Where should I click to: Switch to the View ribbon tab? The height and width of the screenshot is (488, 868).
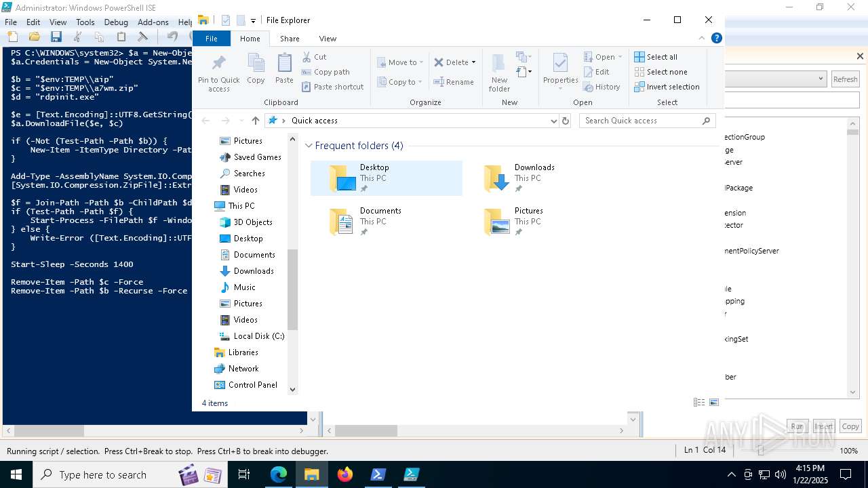[x=328, y=39]
